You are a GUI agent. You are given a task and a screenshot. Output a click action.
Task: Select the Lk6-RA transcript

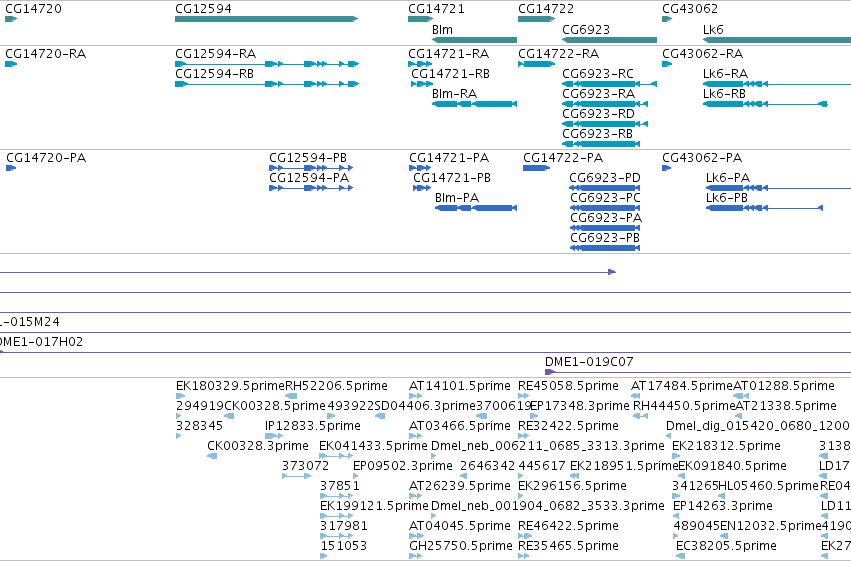(x=777, y=84)
